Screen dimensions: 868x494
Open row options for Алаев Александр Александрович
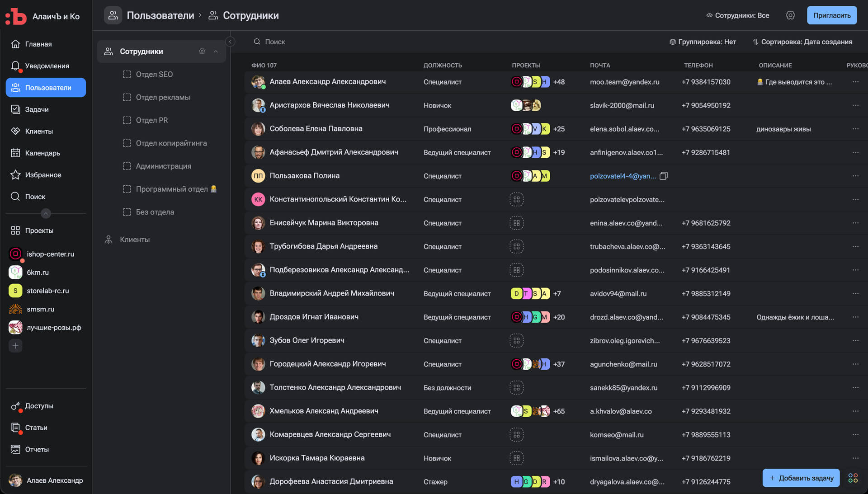point(855,82)
